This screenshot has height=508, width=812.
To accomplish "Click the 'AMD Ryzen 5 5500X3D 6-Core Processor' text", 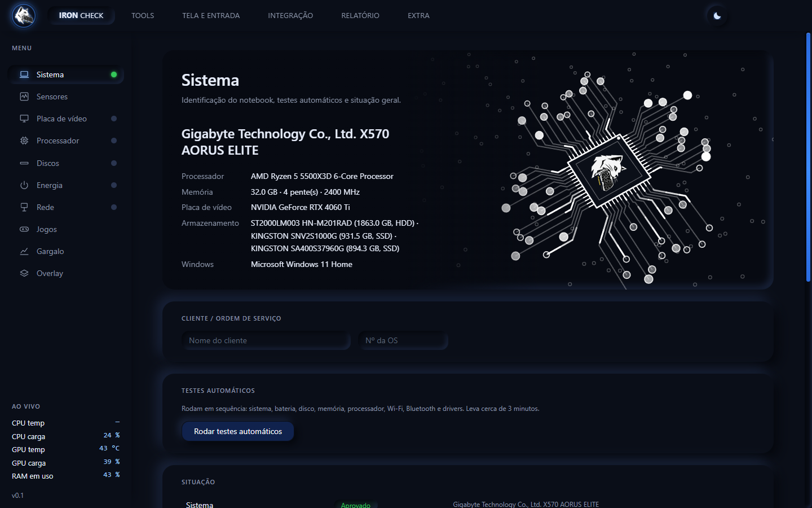I will pyautogui.click(x=322, y=176).
